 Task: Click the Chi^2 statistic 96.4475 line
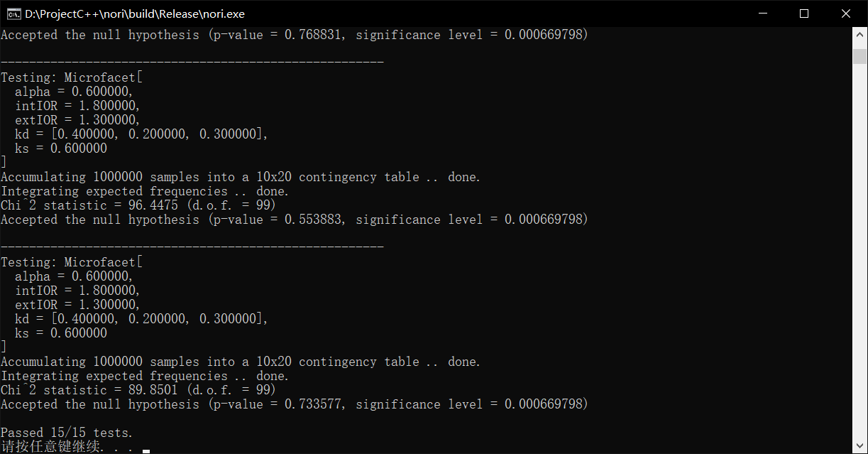coord(138,205)
